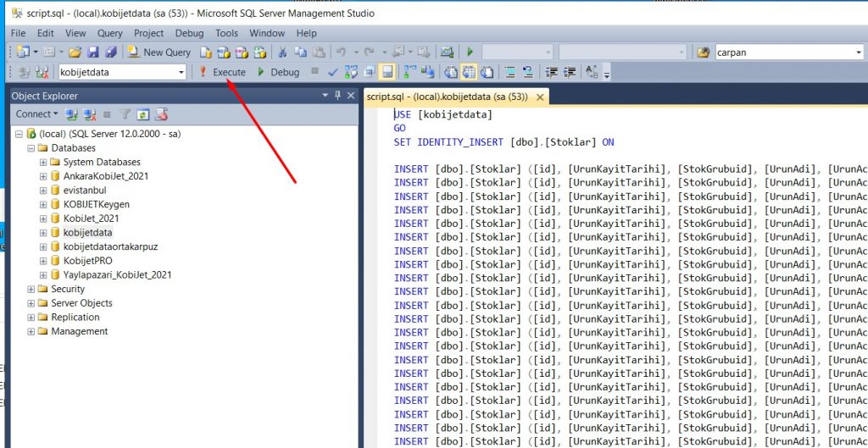Click the Decrease Indent icon
Screen dimensions: 868x448
[x=551, y=72]
